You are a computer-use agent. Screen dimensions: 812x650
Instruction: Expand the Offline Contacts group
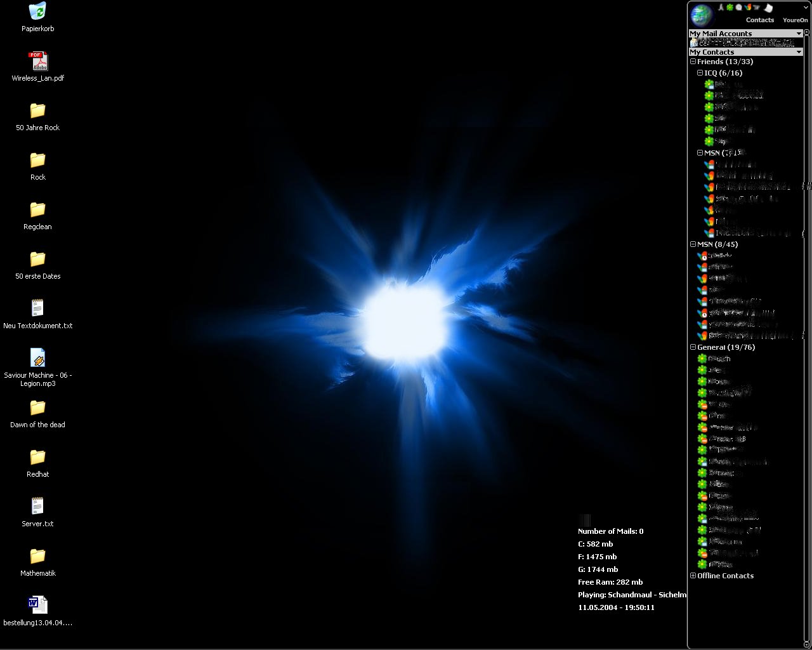tap(693, 576)
